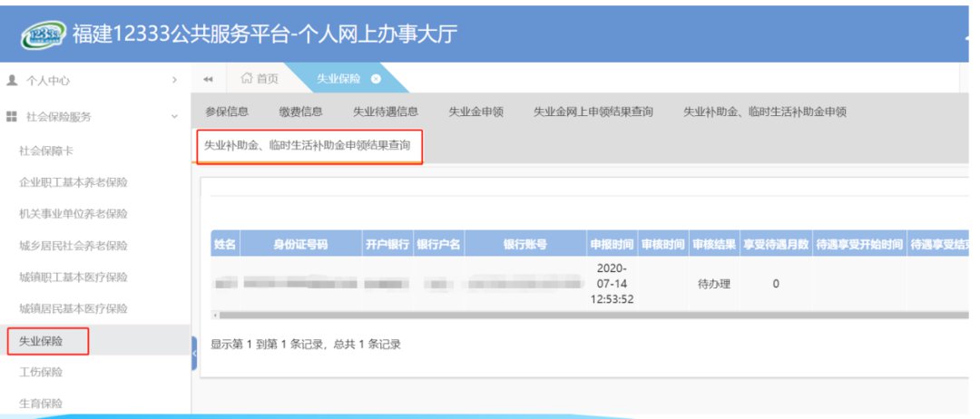The image size is (980, 419).
Task: Click the record count text below table
Action: point(306,345)
